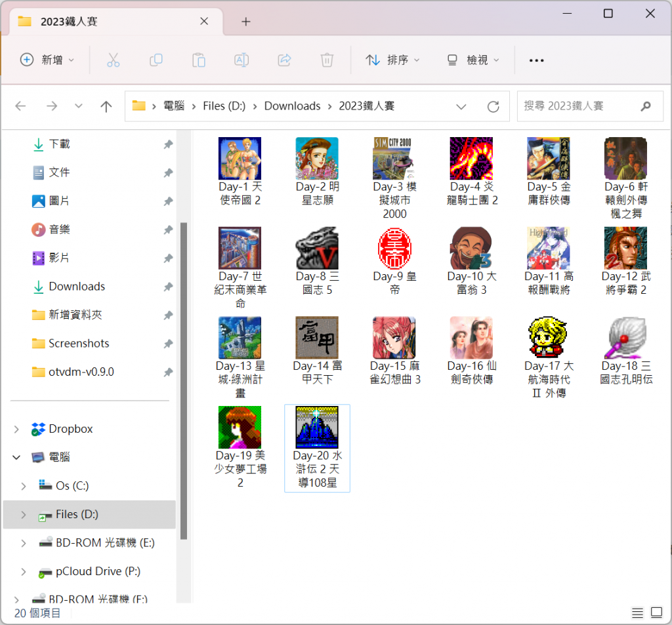Select Day-17 大航海時代 II 外傳 icon
Image resolution: width=672 pixels, height=625 pixels.
coord(548,338)
